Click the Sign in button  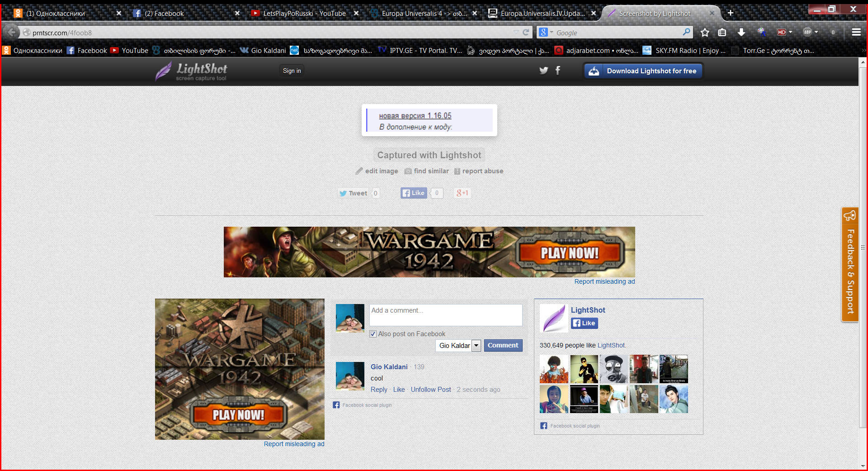point(292,71)
